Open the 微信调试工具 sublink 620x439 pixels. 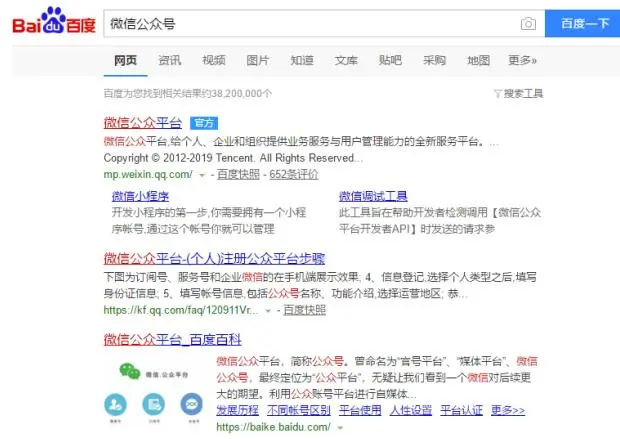tap(373, 196)
